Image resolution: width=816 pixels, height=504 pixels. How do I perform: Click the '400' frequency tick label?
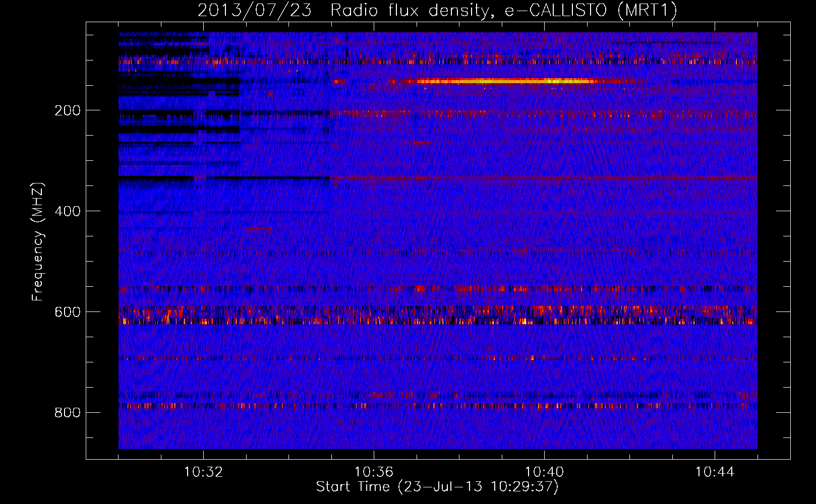pos(68,211)
